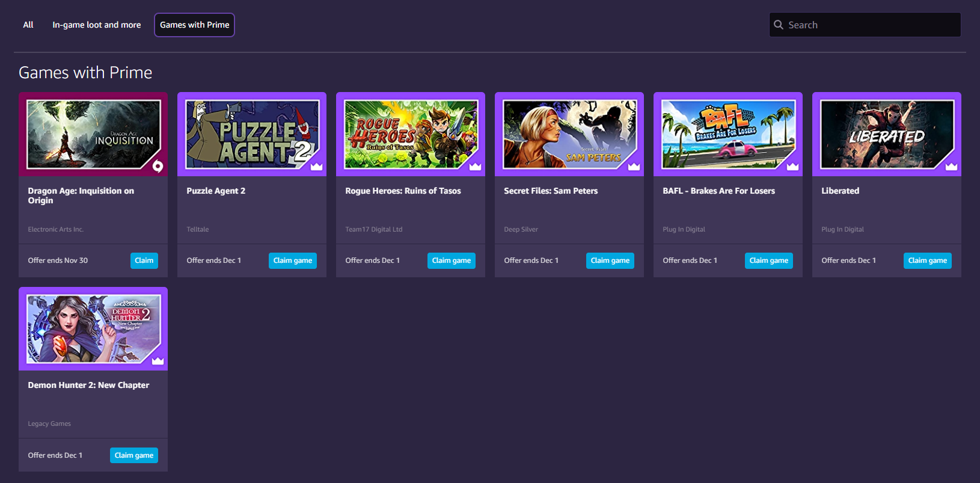Click the BAFL - Brakes Are For Losers title
Image resolution: width=980 pixels, height=483 pixels.
click(718, 191)
